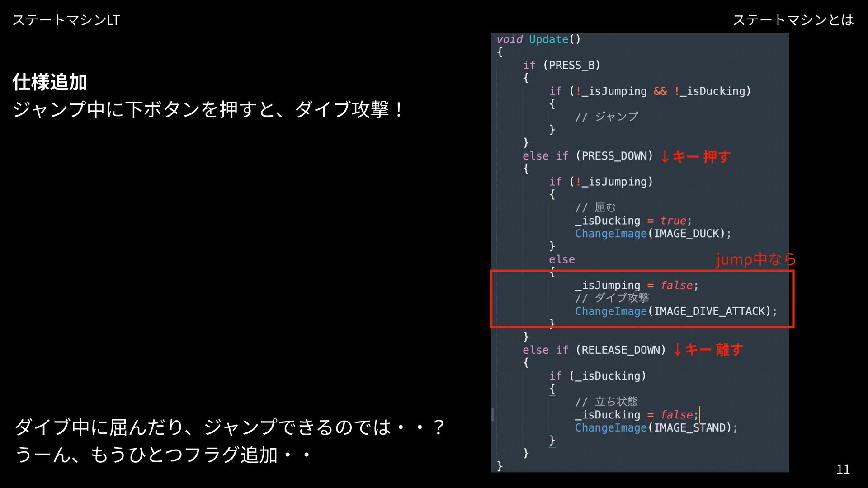Click the ↓キー 押す red annotation

tap(695, 156)
